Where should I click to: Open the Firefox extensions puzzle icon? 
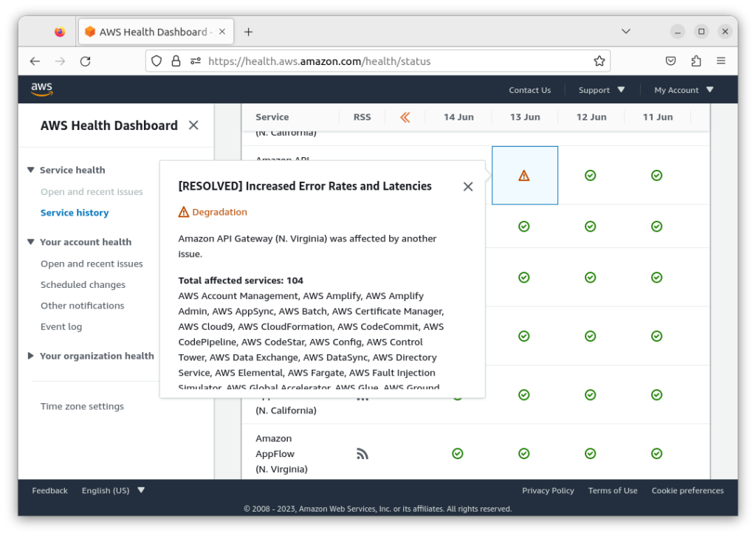(696, 61)
